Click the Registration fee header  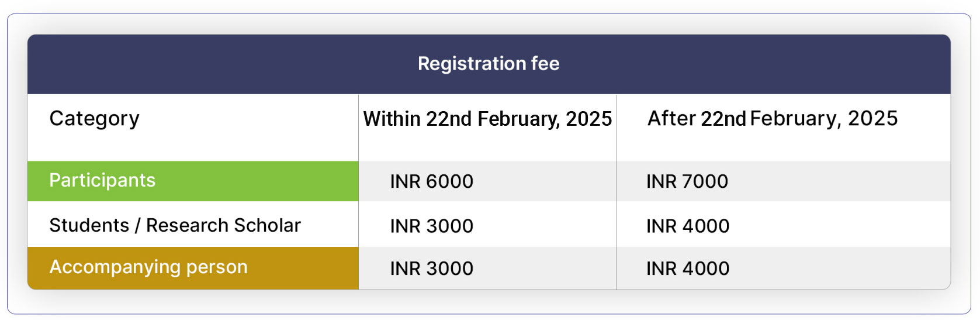coord(489,63)
